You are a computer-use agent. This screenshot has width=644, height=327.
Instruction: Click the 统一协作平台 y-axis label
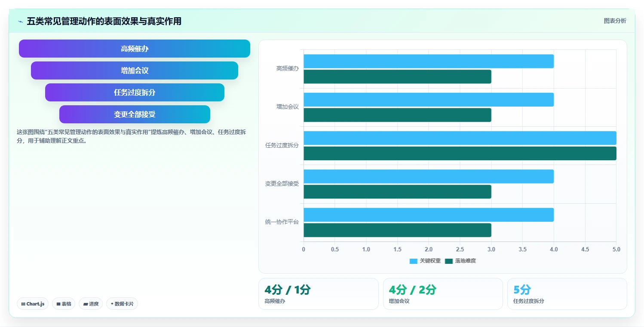282,222
